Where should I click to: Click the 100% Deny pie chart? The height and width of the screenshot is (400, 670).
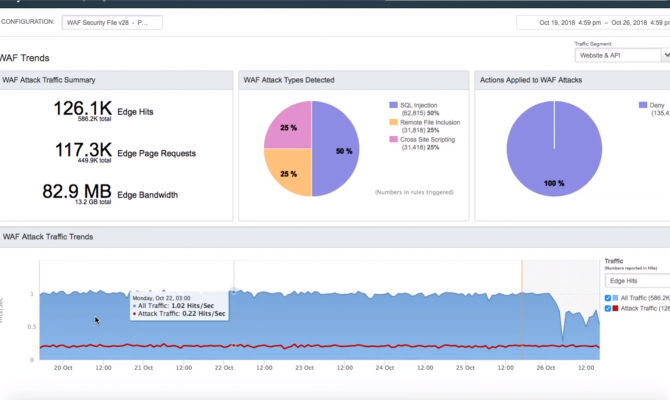click(x=554, y=149)
